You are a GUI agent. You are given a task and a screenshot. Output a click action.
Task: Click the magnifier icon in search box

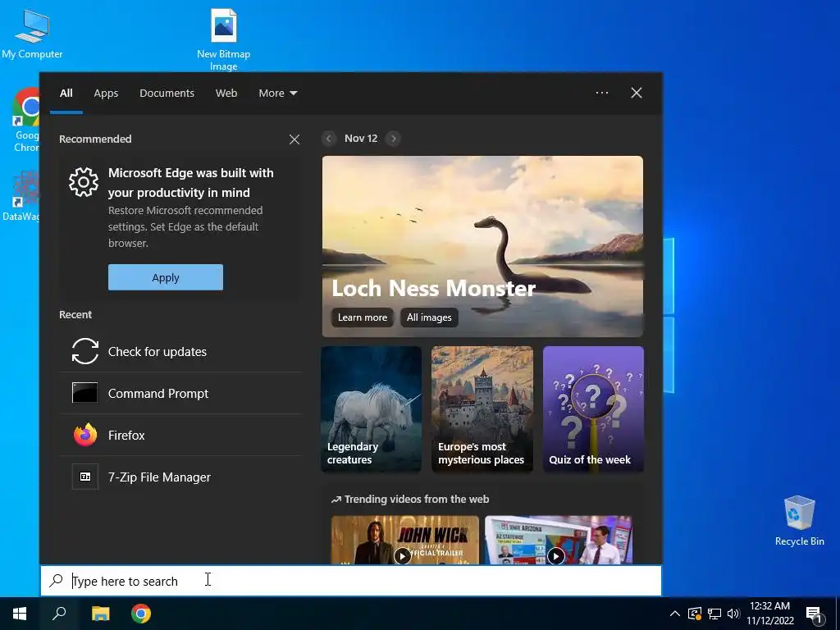57,580
